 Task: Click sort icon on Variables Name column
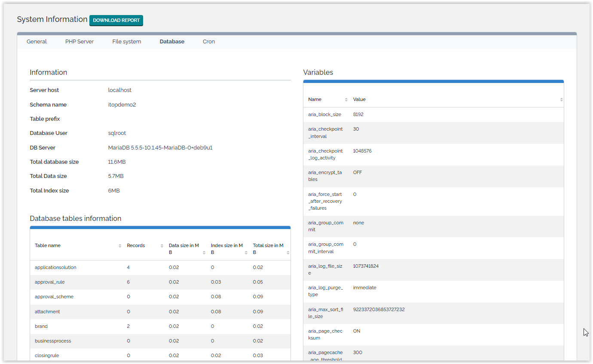click(346, 100)
